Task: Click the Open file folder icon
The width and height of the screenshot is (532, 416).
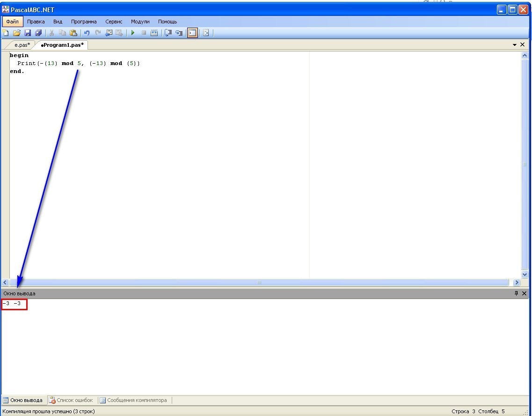Action: click(17, 33)
